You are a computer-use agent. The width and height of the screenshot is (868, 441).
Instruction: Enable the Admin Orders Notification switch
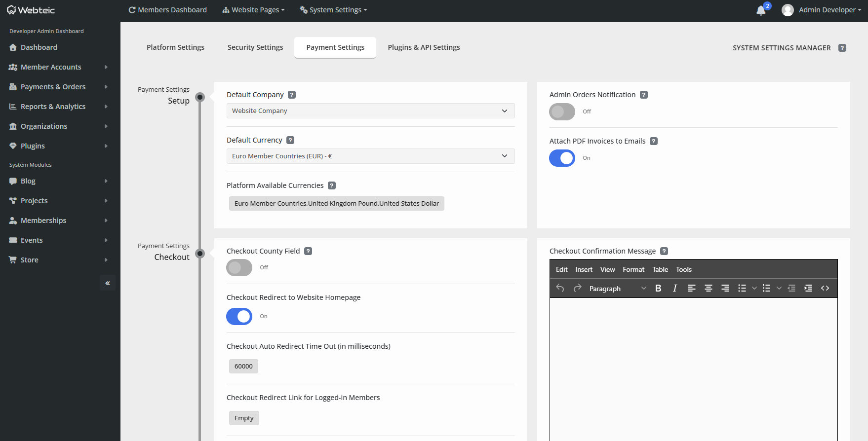pos(562,112)
